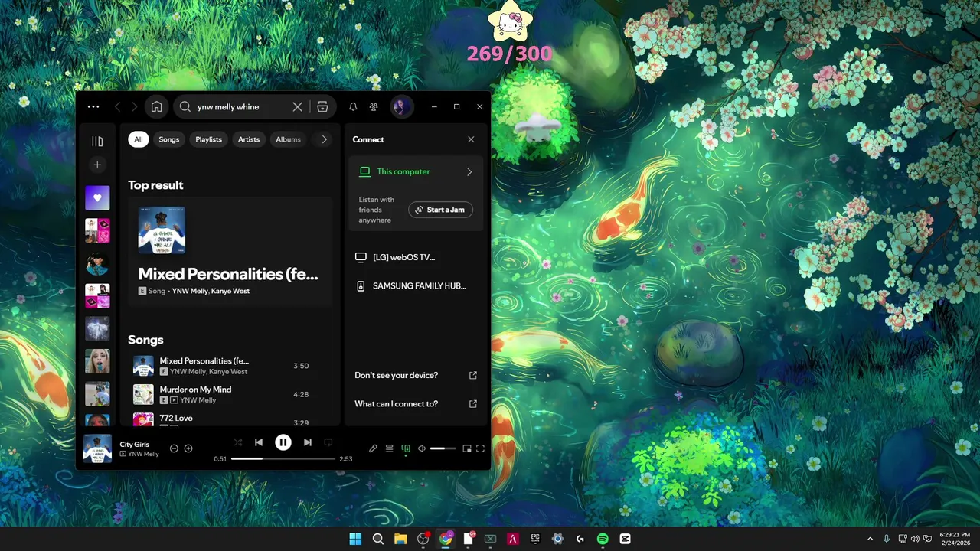980x551 pixels.
Task: Open the play queue
Action: [389, 448]
